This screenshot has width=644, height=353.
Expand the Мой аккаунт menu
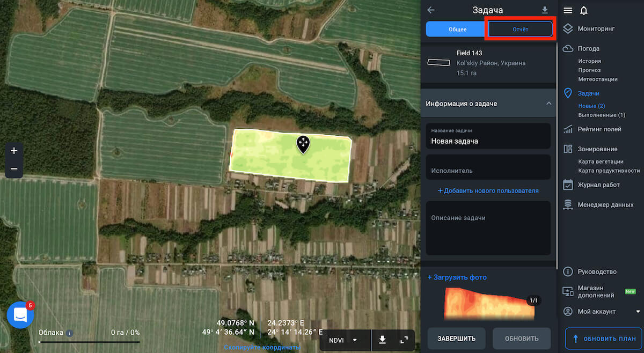pyautogui.click(x=638, y=312)
